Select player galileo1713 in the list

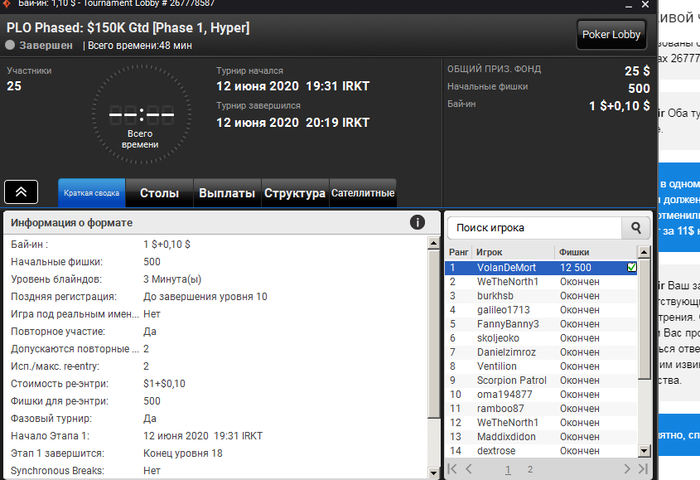click(x=541, y=310)
